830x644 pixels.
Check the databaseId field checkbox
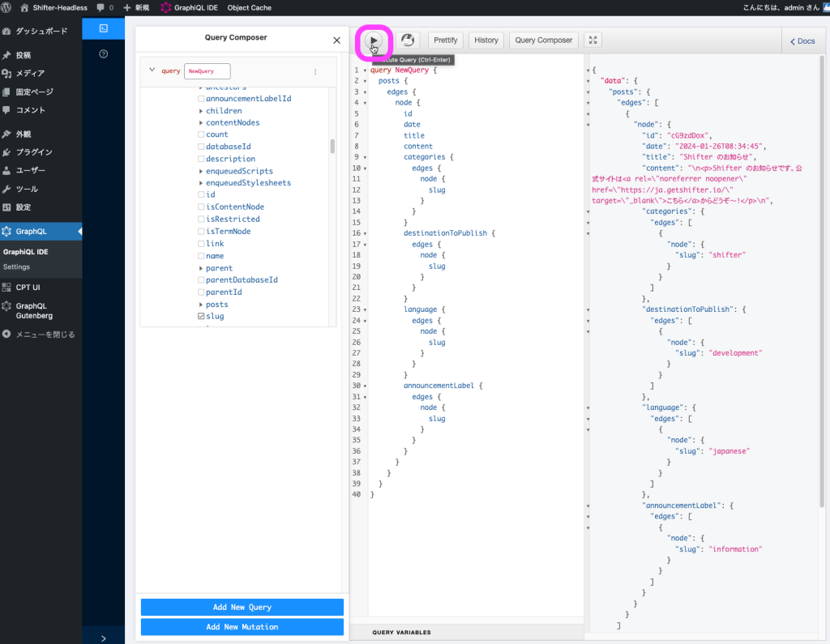(201, 147)
